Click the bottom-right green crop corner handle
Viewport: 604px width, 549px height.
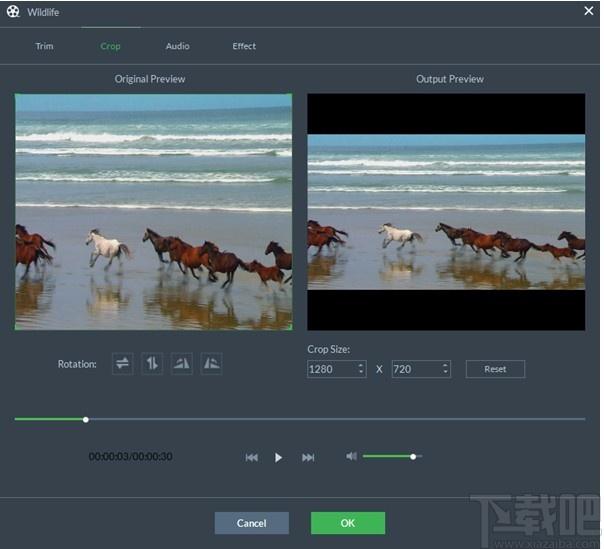pos(290,328)
